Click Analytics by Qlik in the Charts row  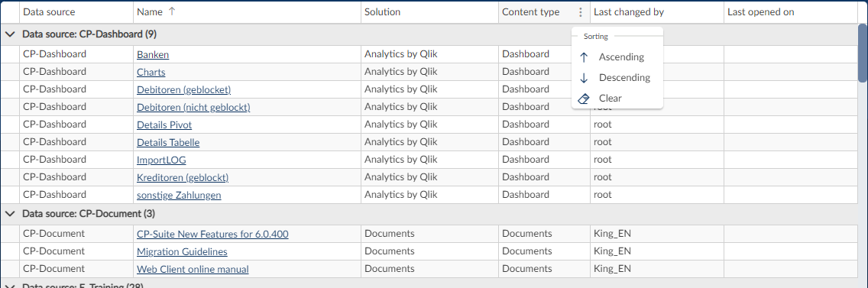click(x=401, y=72)
